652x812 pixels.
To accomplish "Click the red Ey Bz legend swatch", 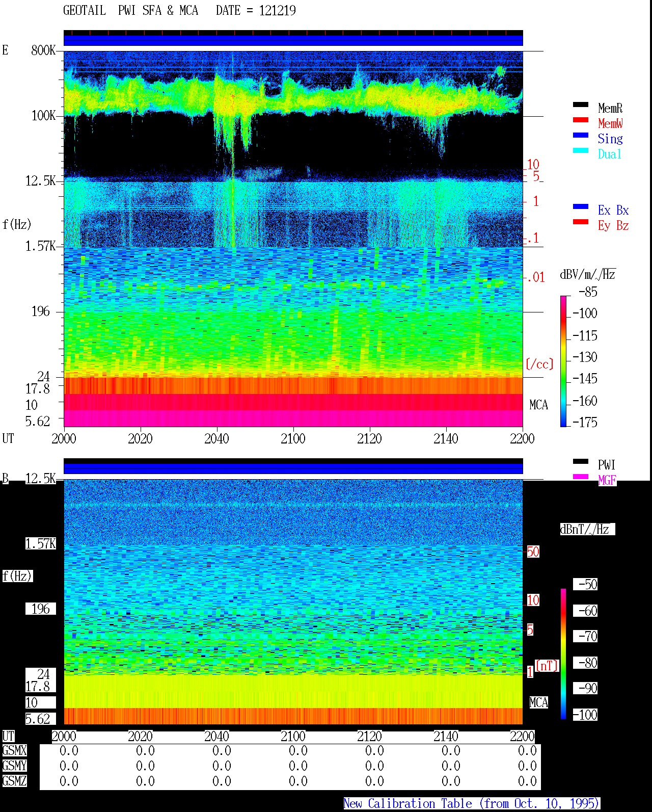I will pos(581,222).
